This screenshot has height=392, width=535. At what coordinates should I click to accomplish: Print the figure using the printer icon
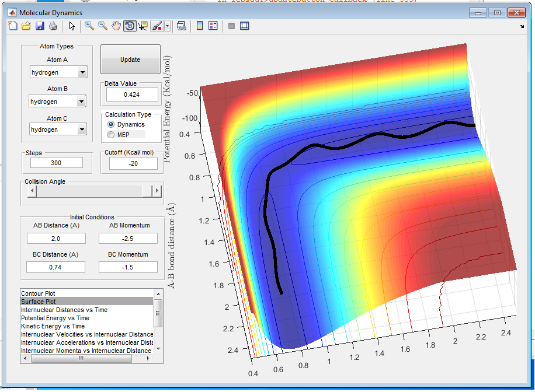point(53,26)
